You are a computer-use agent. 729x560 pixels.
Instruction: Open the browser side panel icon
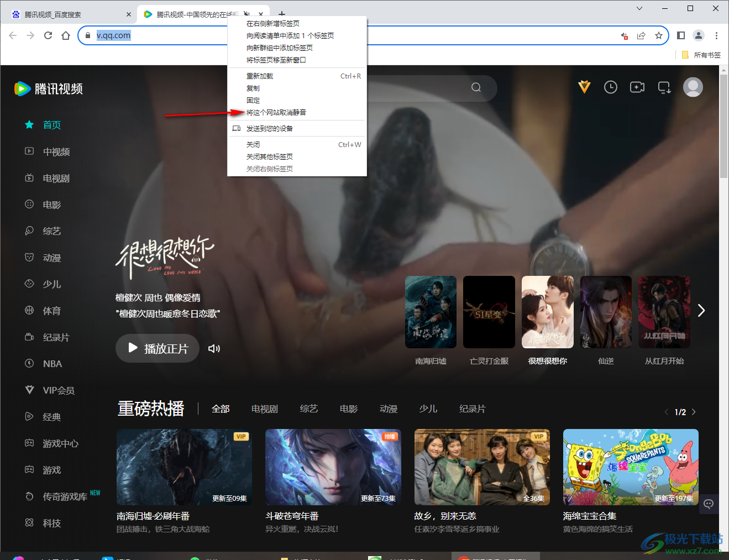click(x=681, y=35)
